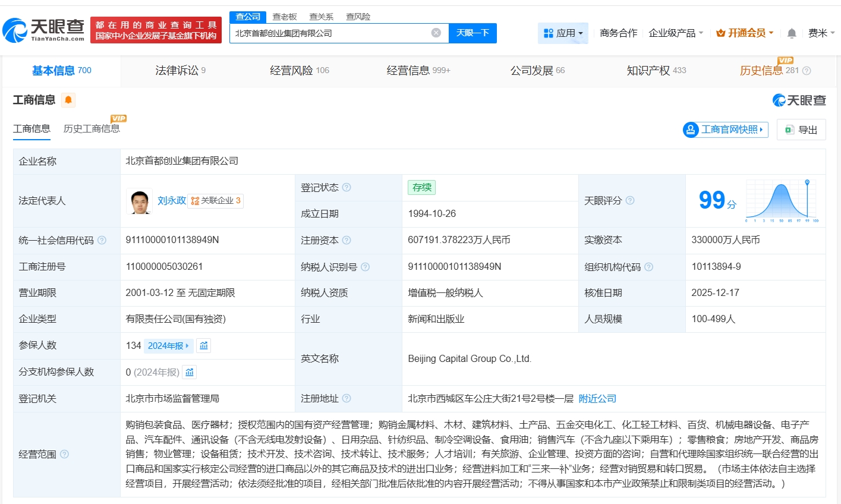Click the 导出 export button
This screenshot has height=504, width=841.
coord(801,130)
